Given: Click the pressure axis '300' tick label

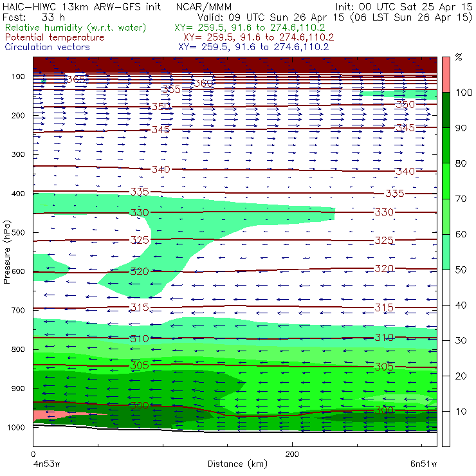Looking at the screenshot, I should pos(18,154).
